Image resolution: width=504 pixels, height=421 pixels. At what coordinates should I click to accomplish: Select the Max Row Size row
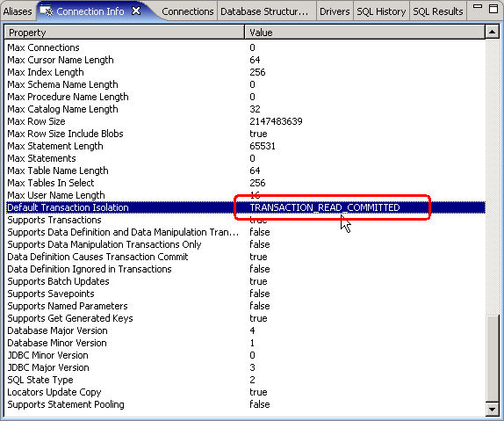[246, 121]
